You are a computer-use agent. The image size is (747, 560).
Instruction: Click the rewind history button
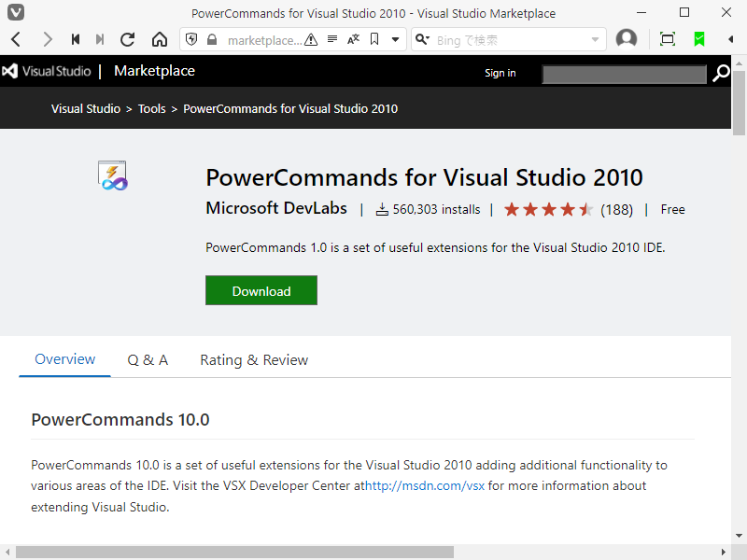(x=76, y=39)
